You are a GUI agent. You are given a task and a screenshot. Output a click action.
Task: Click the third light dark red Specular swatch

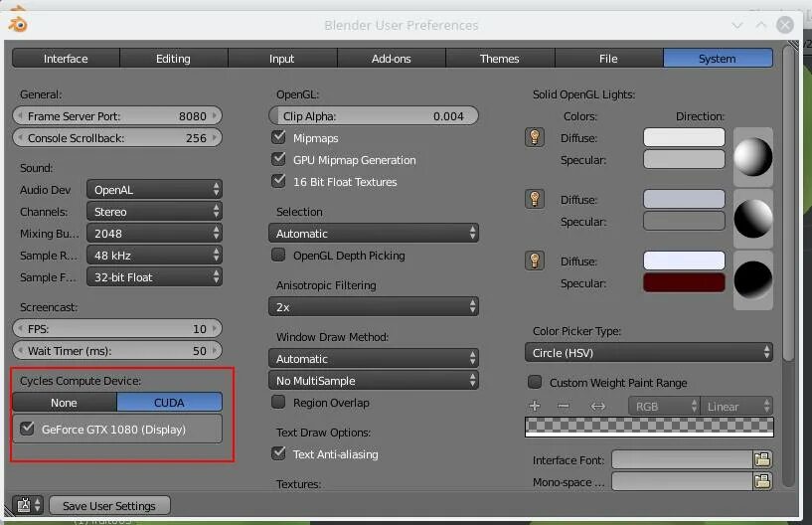click(684, 283)
